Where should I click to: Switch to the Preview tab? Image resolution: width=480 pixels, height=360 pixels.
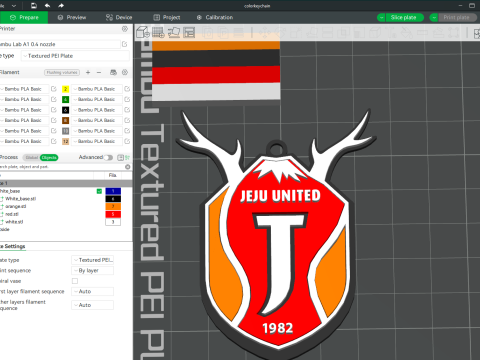pos(72,17)
